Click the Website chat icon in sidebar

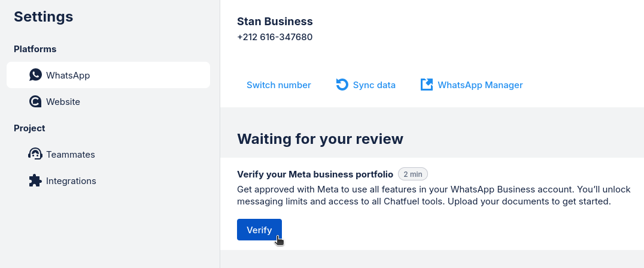pos(35,102)
